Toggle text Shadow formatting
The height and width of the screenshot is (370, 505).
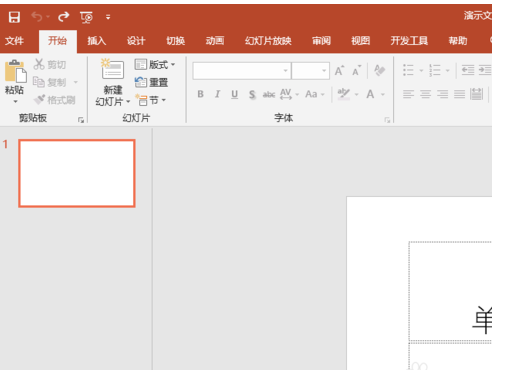(x=252, y=95)
